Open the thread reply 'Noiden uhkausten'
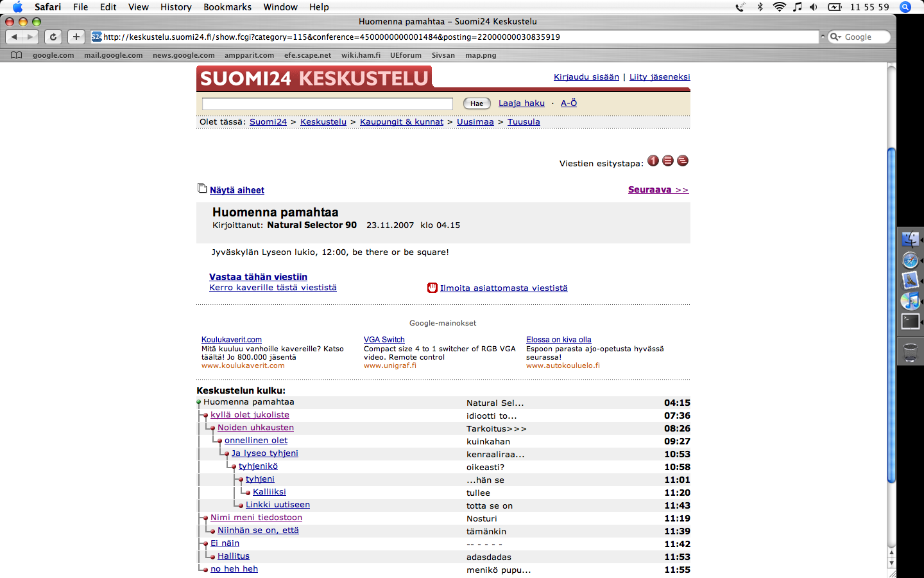The height and width of the screenshot is (578, 924). click(255, 428)
